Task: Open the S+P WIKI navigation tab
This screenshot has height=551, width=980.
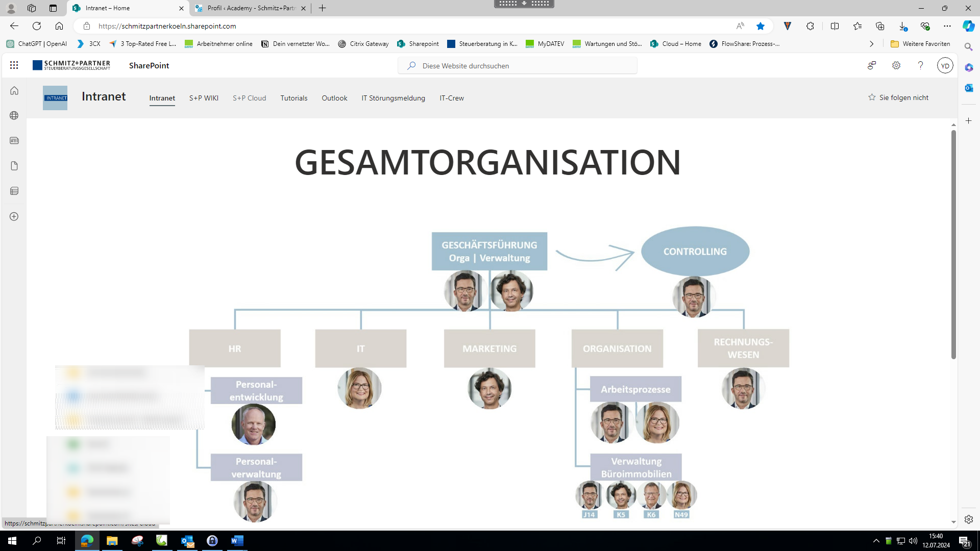Action: click(204, 98)
